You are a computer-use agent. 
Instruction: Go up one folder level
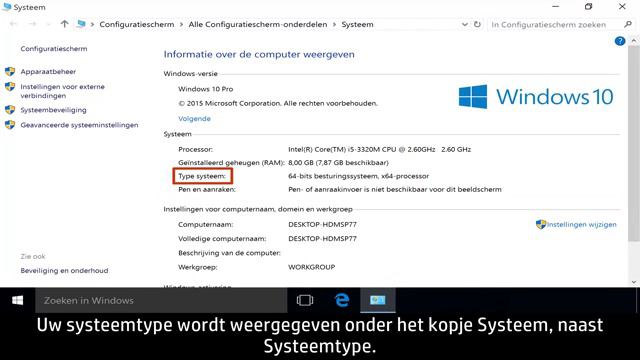64,24
